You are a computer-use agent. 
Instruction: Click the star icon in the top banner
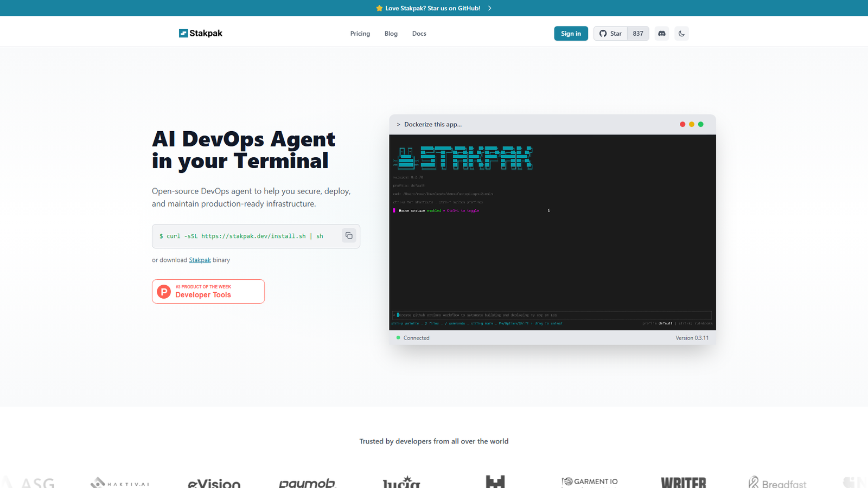[379, 8]
